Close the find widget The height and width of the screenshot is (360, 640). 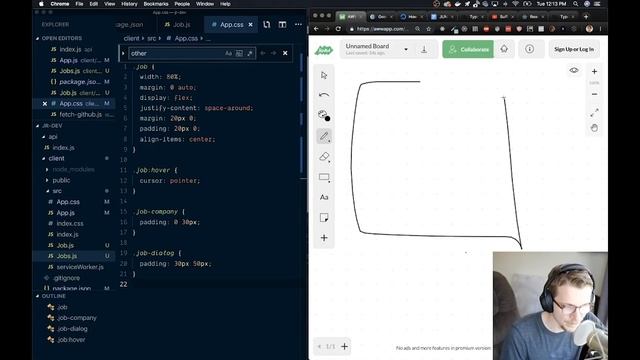point(285,53)
